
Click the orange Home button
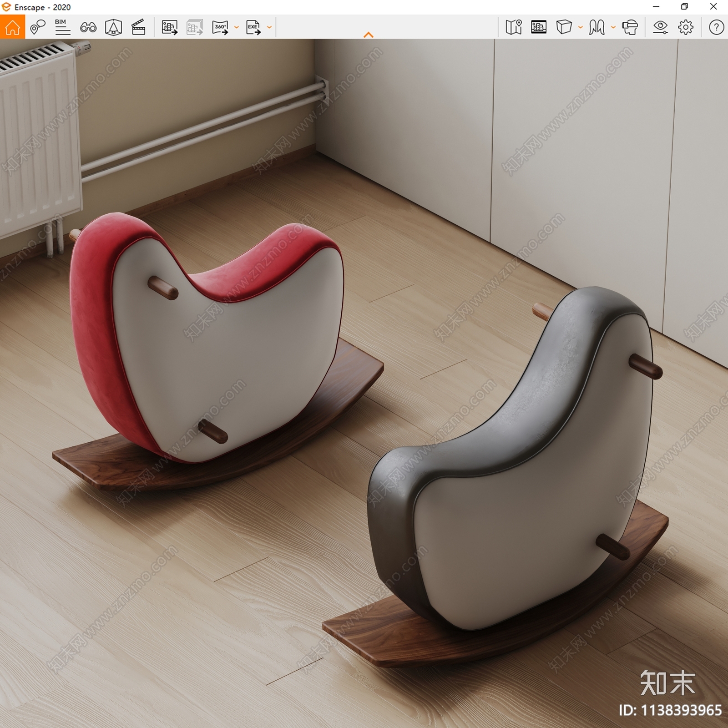pyautogui.click(x=12, y=27)
